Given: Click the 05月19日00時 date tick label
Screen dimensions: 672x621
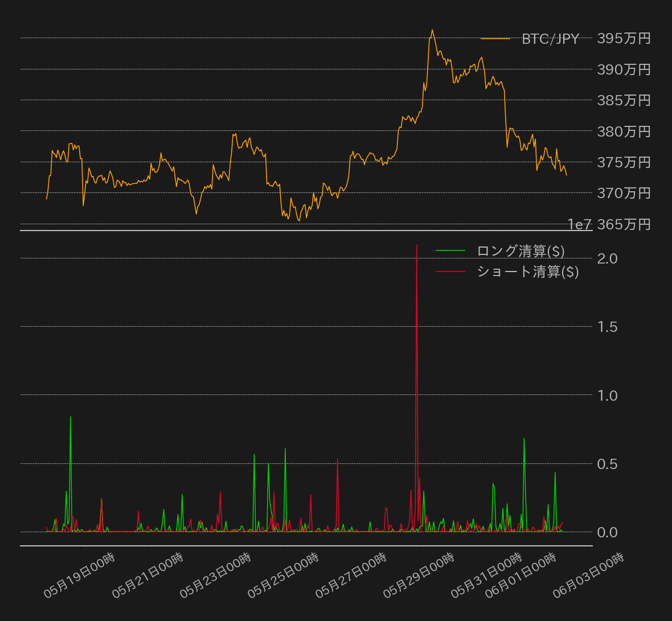Looking at the screenshot, I should click(80, 575).
